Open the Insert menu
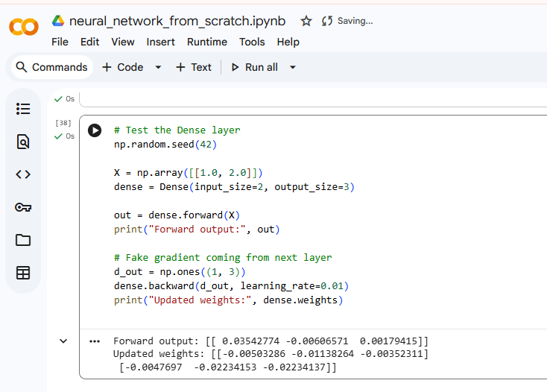Screen dimensions: 547x392 point(160,42)
